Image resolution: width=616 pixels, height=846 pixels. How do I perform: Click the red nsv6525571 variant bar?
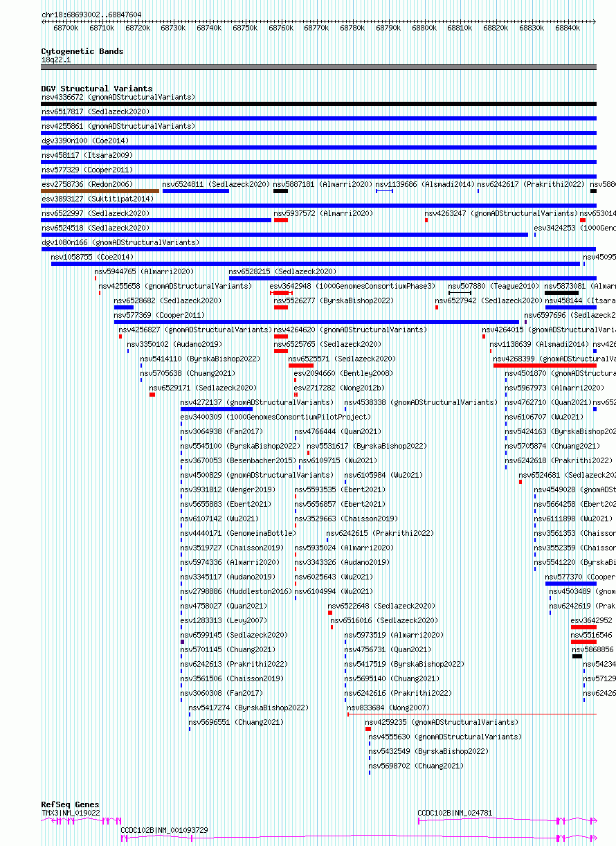pyautogui.click(x=301, y=366)
